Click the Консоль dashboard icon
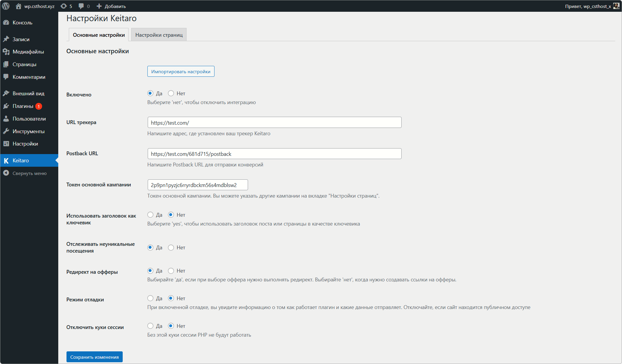The image size is (622, 364). point(6,23)
